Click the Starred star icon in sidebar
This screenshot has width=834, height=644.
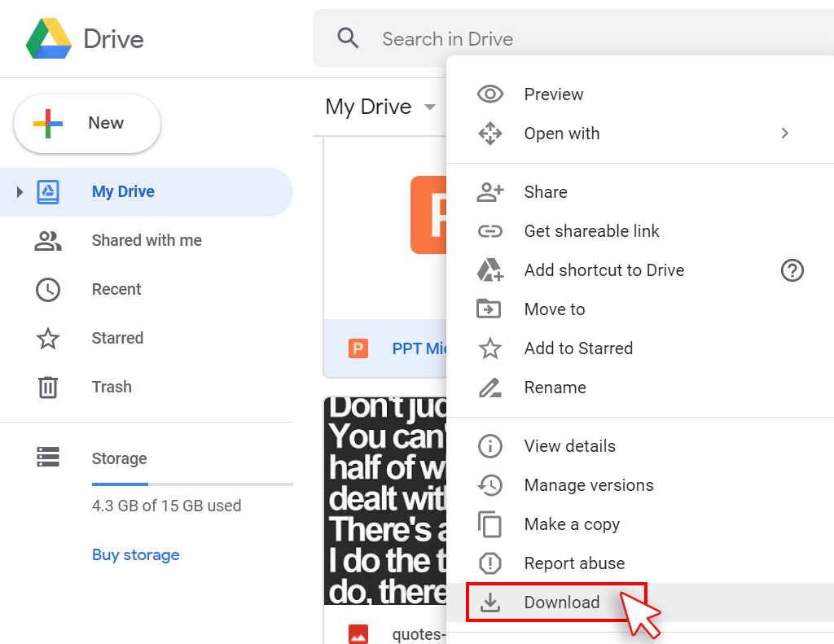(48, 339)
